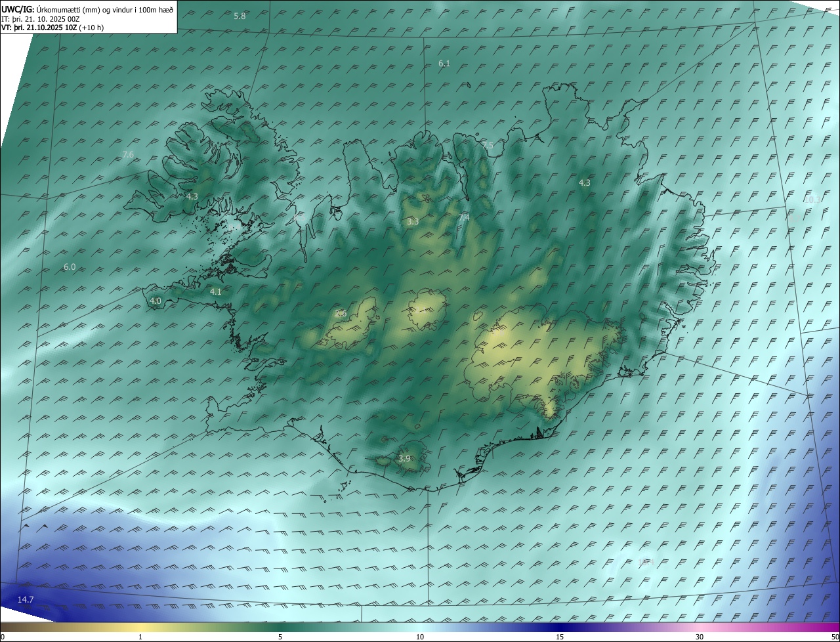Click the 7.6 value label

(128, 155)
